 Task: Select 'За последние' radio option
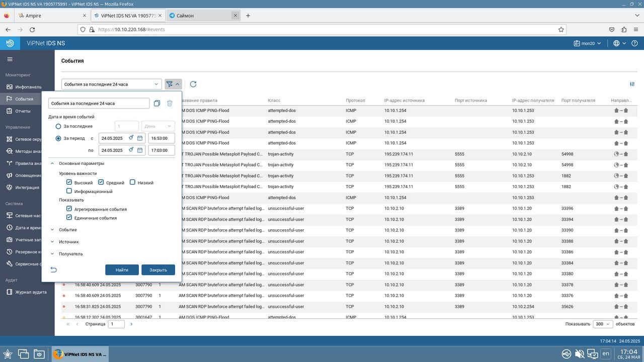(x=58, y=126)
